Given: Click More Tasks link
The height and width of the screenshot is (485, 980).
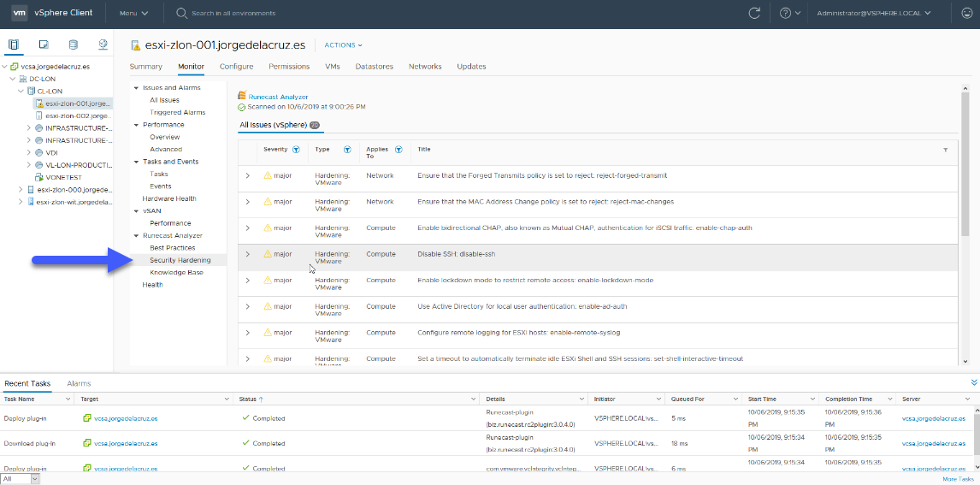Looking at the screenshot, I should (x=958, y=479).
